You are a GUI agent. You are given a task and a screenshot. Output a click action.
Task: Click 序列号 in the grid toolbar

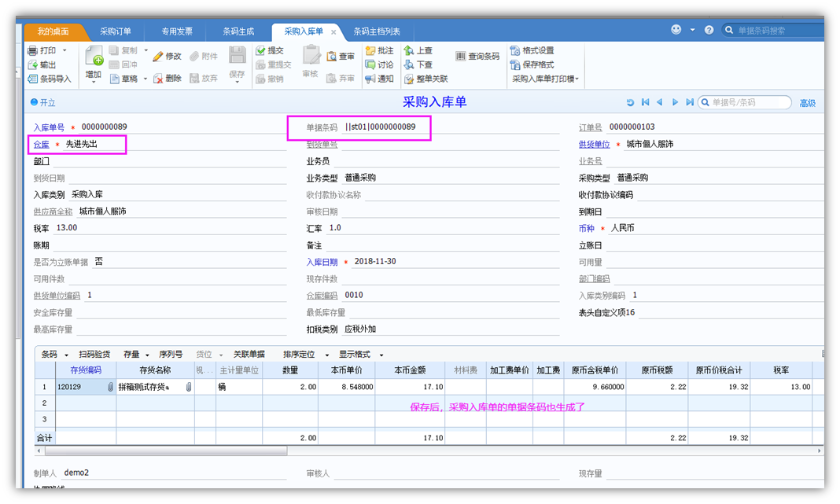(x=171, y=355)
